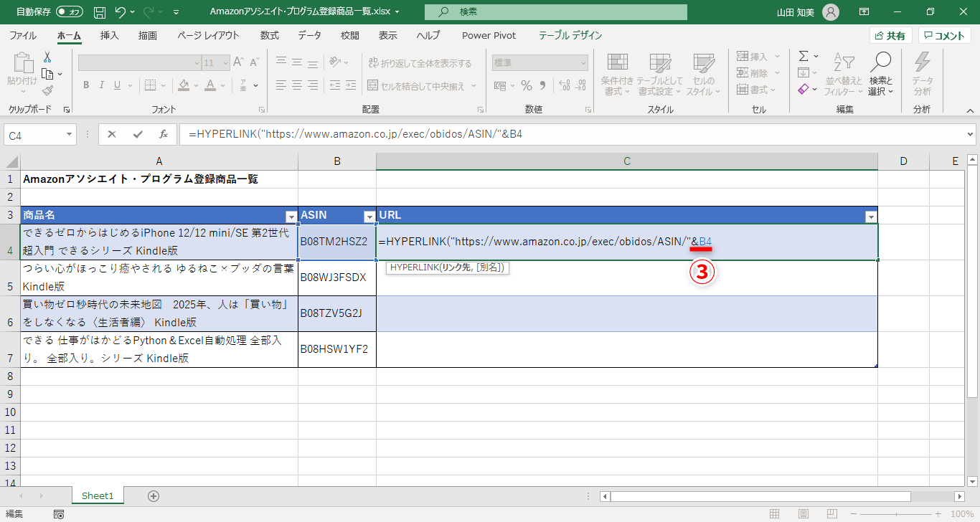The height and width of the screenshot is (522, 980).
Task: Open セルのスタイル cell styles
Action: coord(703,75)
